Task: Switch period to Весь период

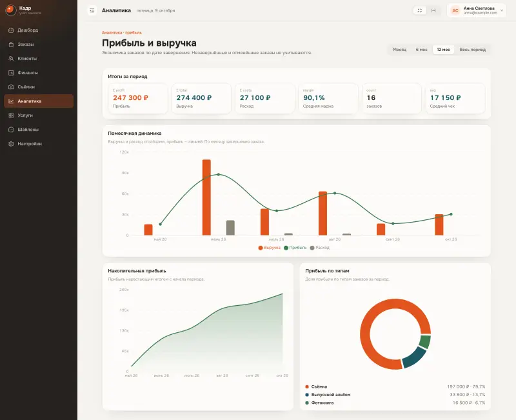Action: (x=472, y=50)
